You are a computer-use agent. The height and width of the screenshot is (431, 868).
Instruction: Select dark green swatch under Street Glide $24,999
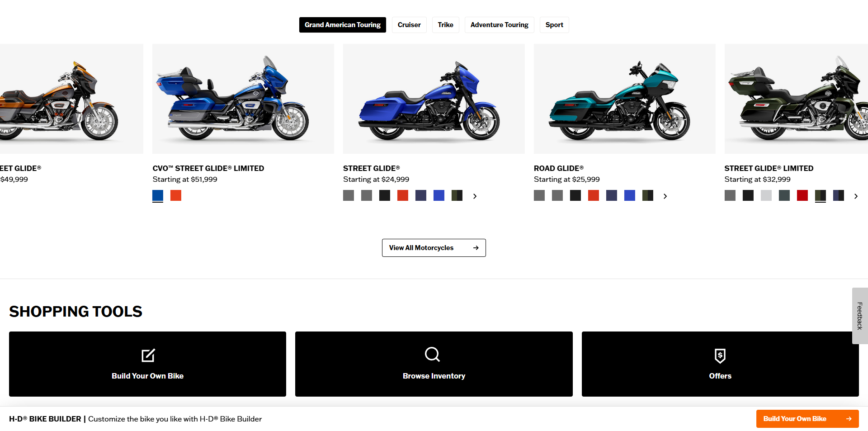(x=457, y=195)
